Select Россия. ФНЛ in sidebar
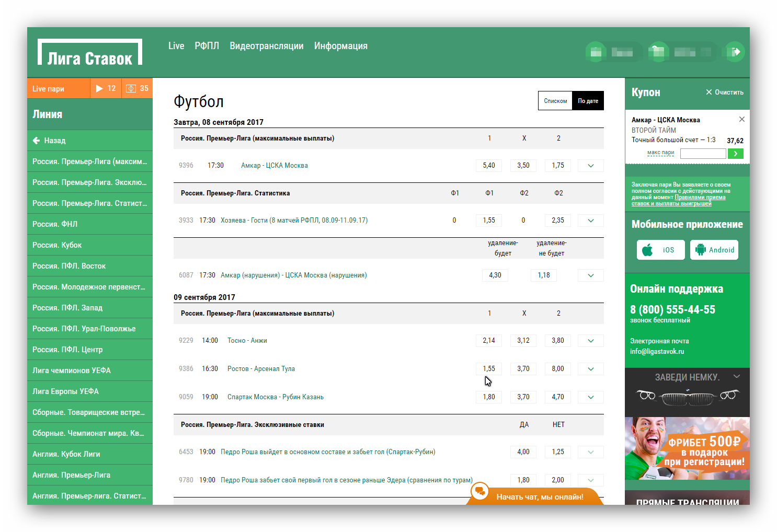777x532 pixels. pos(90,224)
